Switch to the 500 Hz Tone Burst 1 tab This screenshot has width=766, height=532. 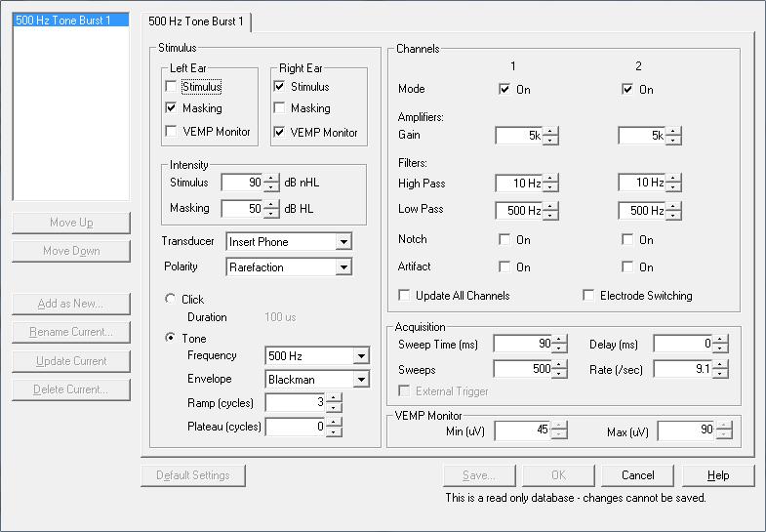(196, 21)
